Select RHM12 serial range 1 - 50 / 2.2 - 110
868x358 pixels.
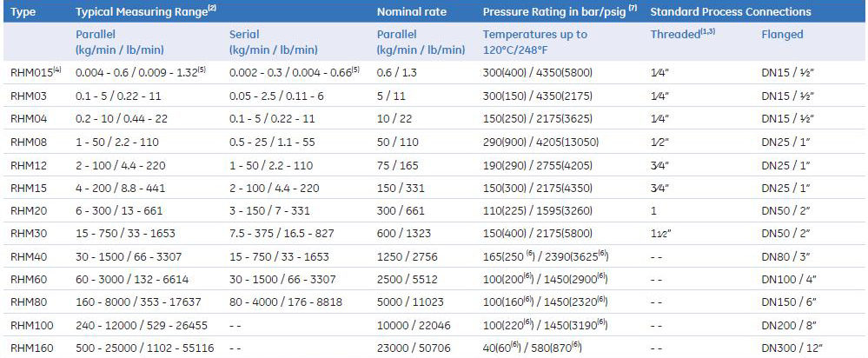(273, 165)
